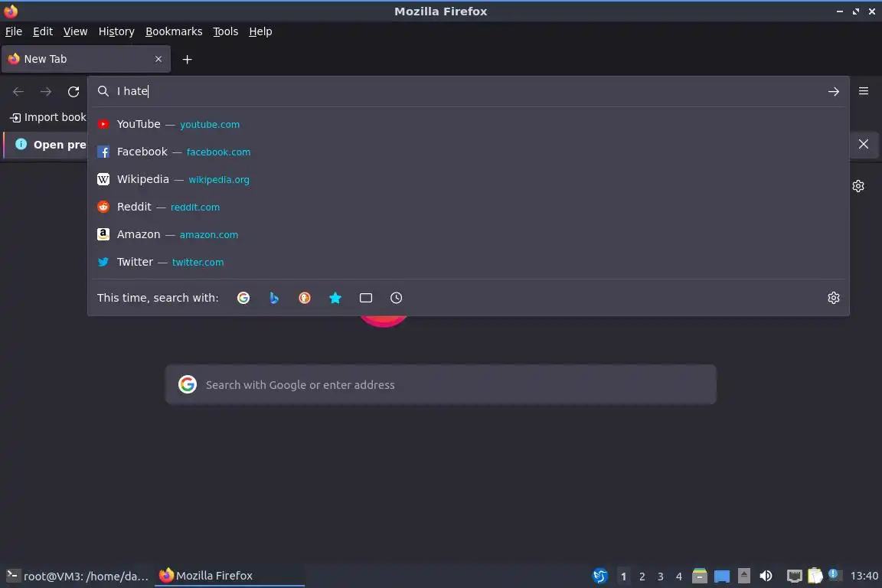Reload the current page
This screenshot has width=882, height=588.
tap(73, 91)
